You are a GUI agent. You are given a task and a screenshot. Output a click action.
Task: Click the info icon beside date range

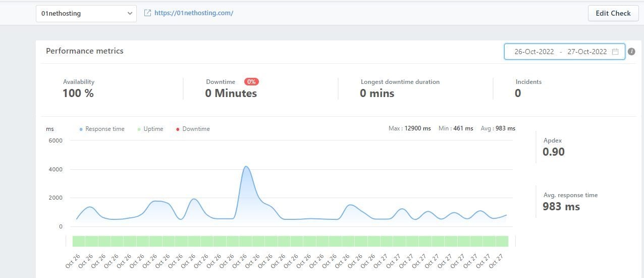click(x=631, y=52)
